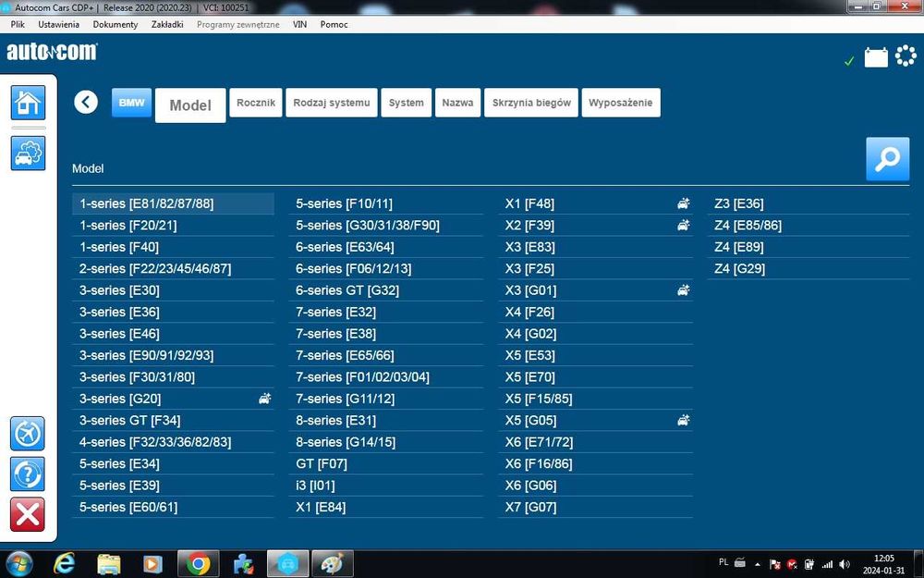Viewport: 924px width, 578px height.
Task: Select model X3 [E83]
Action: pos(595,247)
